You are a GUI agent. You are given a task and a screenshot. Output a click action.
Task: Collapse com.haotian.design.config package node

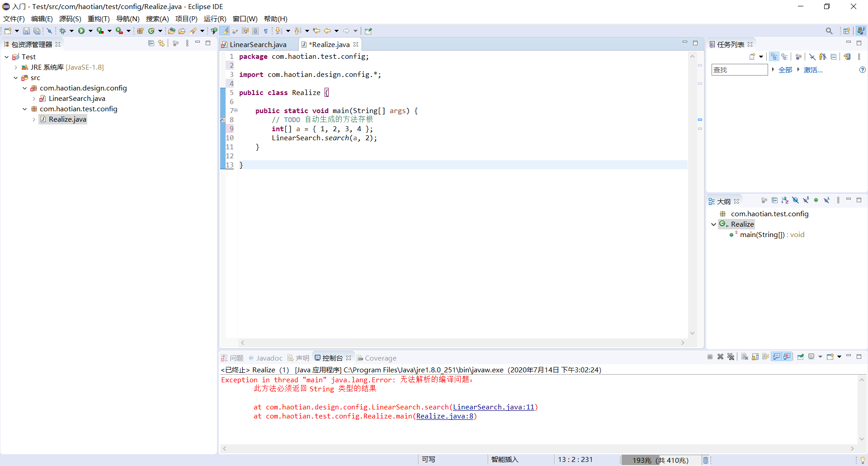[25, 88]
